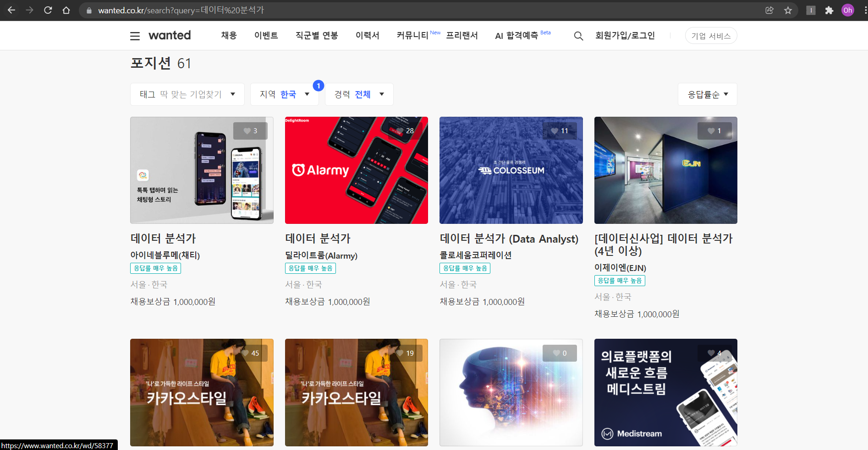Open 이력서 in the navigation
Screen dimensions: 868x450
[368, 36]
